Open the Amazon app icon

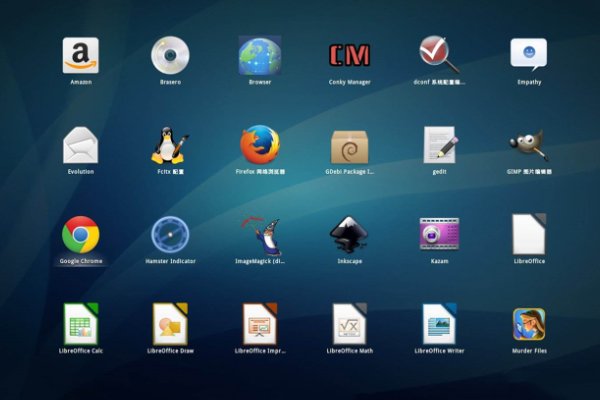pyautogui.click(x=81, y=55)
